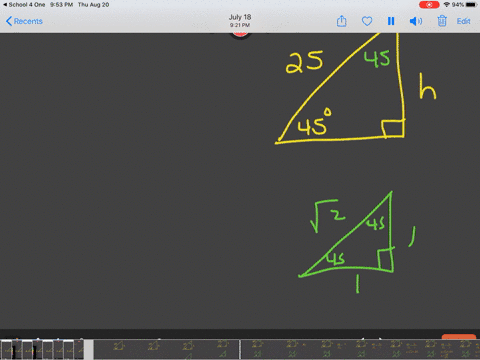This screenshot has width=480, height=360.
Task: Go back to the Recents album
Action: [x=24, y=21]
